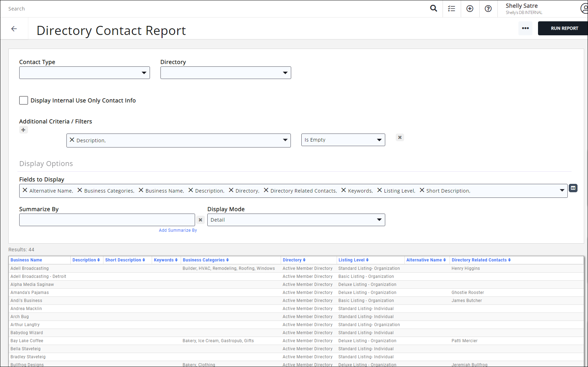The width and height of the screenshot is (588, 367).
Task: Open the search magnifier icon
Action: (x=433, y=8)
